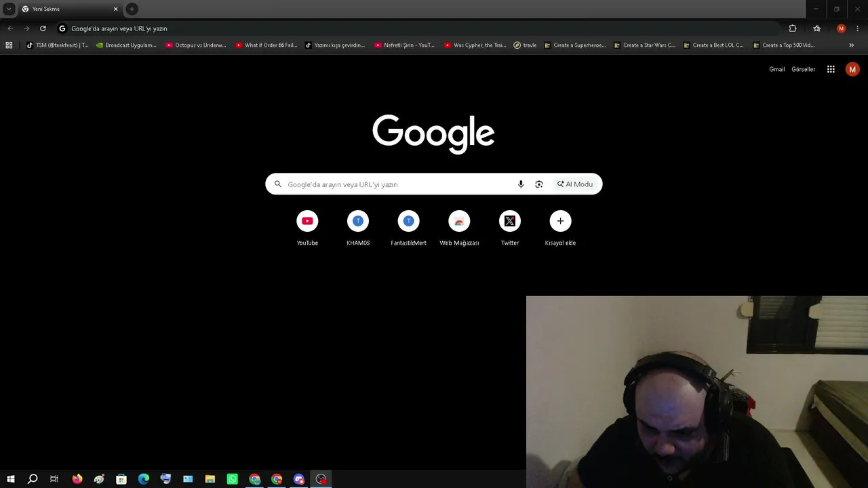Show hidden bookmarks with the chevron
The width and height of the screenshot is (868, 488).
tap(852, 45)
